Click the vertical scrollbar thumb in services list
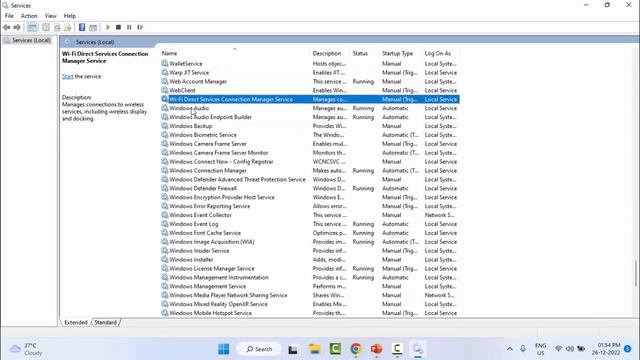 [636, 273]
